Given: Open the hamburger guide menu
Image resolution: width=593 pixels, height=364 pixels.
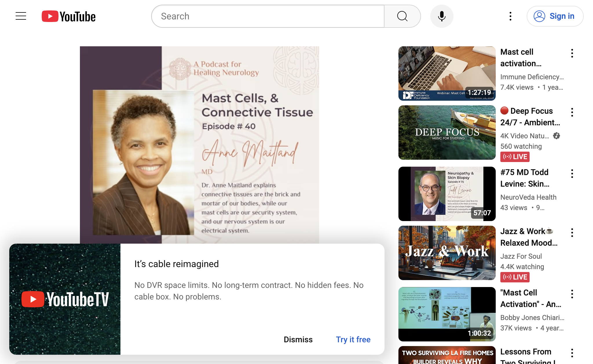Looking at the screenshot, I should tap(21, 16).
